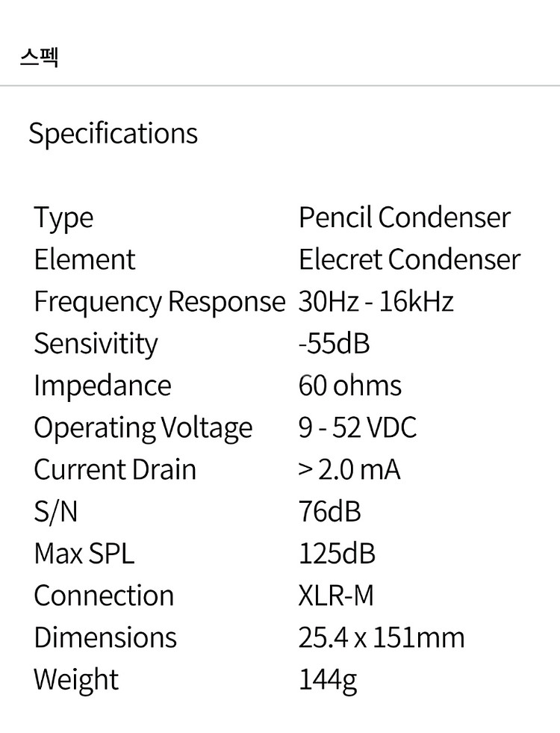The width and height of the screenshot is (560, 733).
Task: Click the Pencil Condenser value
Action: 405,218
